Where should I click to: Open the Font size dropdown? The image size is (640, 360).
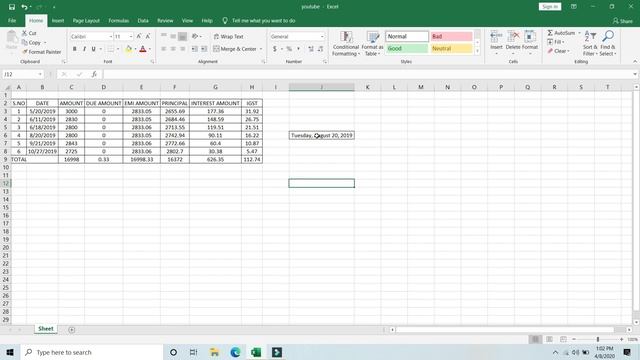131,37
